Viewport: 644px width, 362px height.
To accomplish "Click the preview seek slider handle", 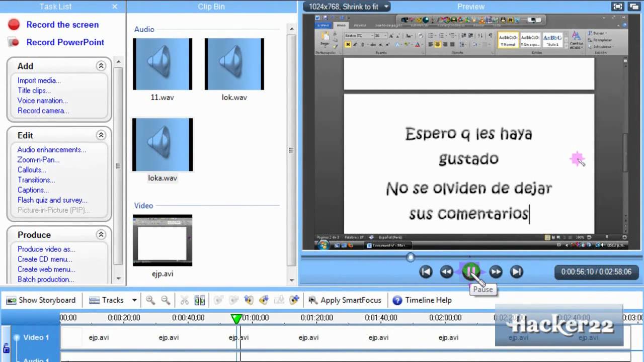I will [411, 257].
